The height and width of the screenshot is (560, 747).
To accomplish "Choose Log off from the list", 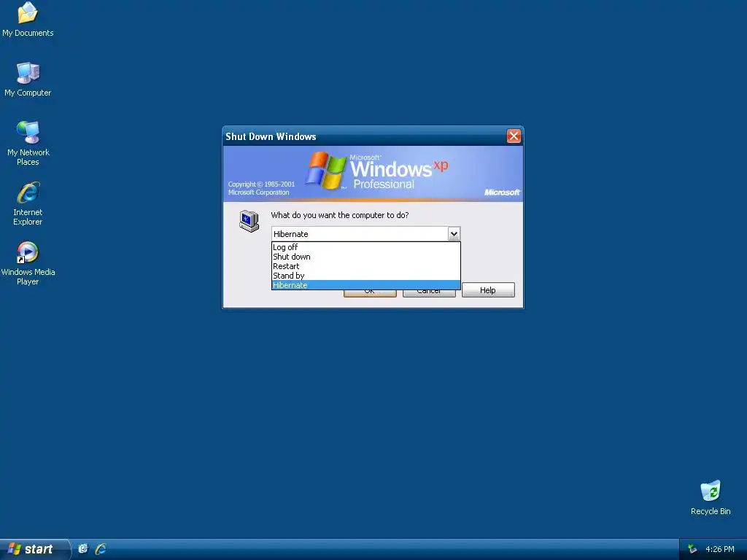I will pyautogui.click(x=366, y=247).
